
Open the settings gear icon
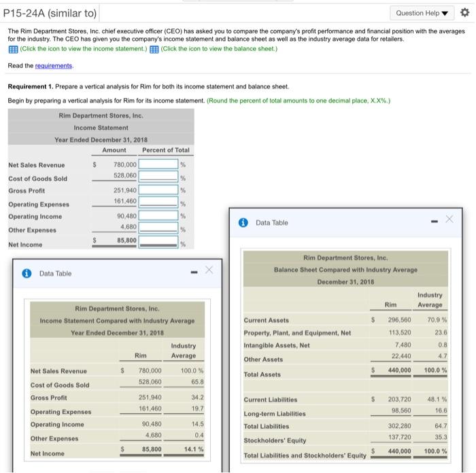tap(464, 13)
